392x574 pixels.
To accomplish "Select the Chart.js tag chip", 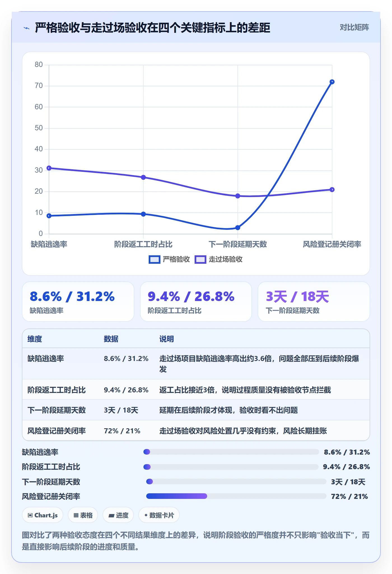I will [x=43, y=515].
